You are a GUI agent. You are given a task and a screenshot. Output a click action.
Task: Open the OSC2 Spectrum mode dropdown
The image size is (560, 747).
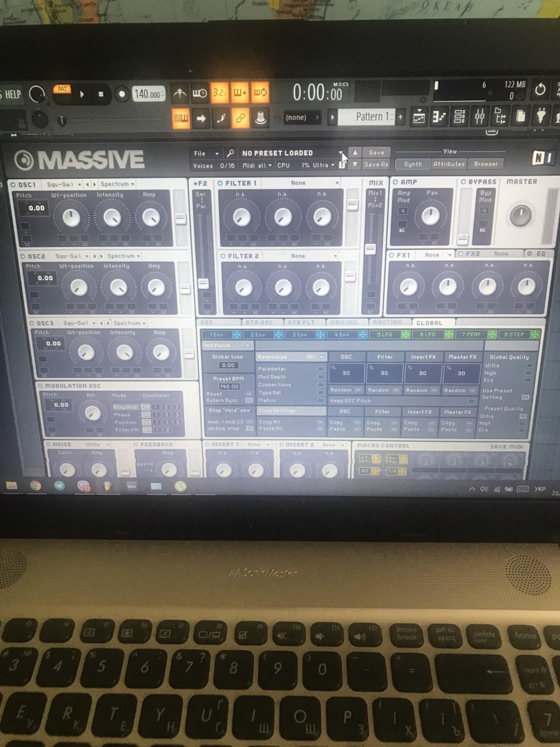click(x=124, y=256)
